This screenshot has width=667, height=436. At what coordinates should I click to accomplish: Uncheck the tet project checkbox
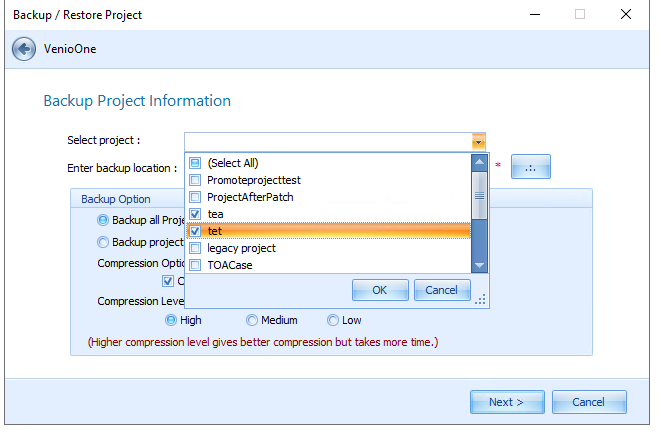195,231
